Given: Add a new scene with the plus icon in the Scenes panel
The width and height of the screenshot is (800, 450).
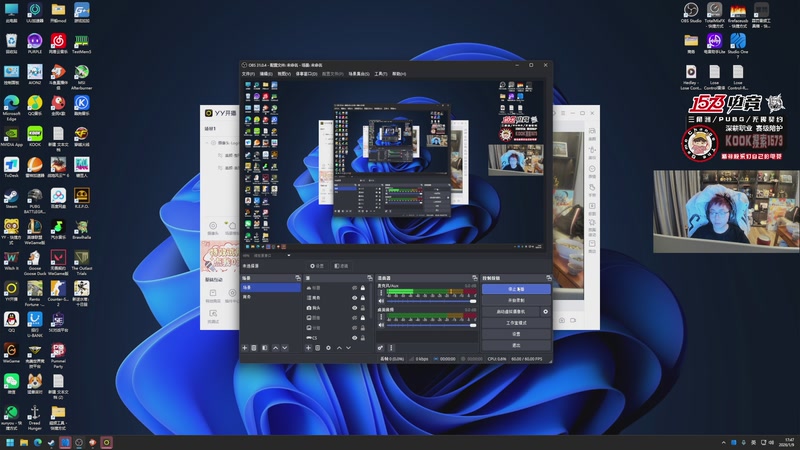Looking at the screenshot, I should pos(244,348).
